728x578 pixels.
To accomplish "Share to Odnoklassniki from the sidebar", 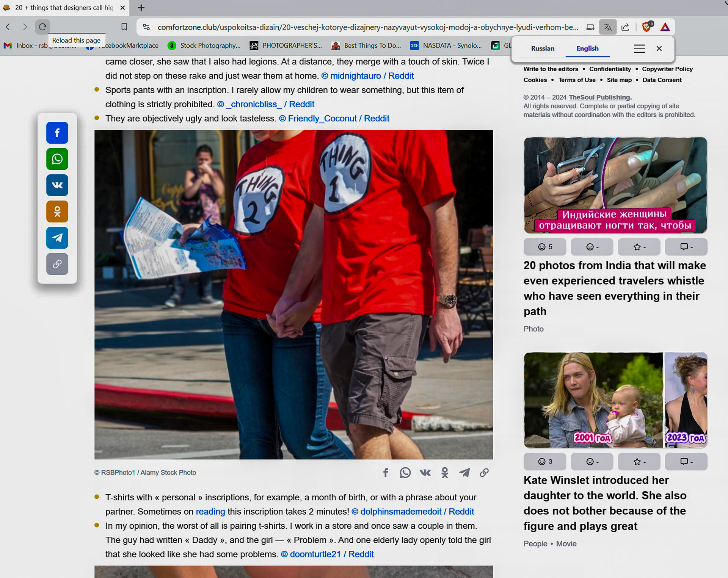I will click(57, 211).
